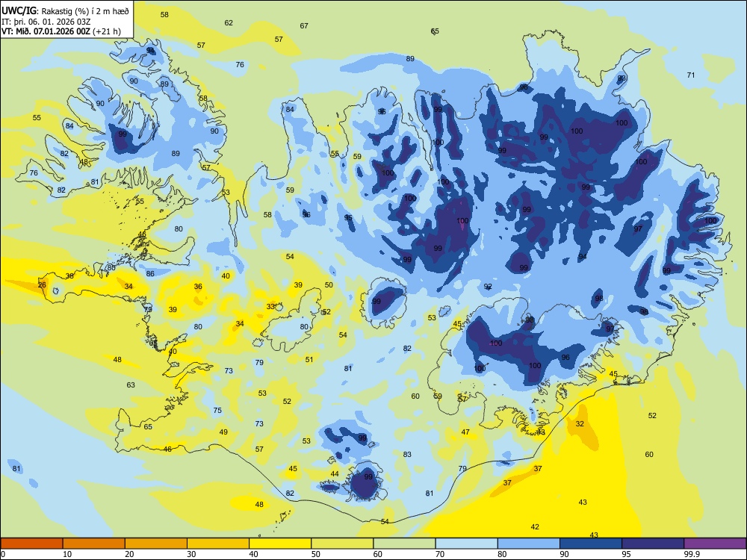Click the map value '63' off west coast

tap(131, 385)
